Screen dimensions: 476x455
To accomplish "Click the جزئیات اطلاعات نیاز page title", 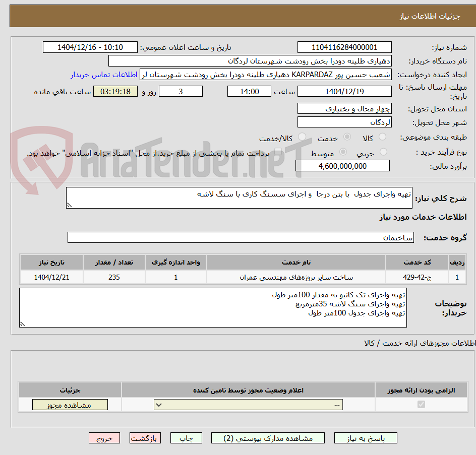I will tap(430, 16).
